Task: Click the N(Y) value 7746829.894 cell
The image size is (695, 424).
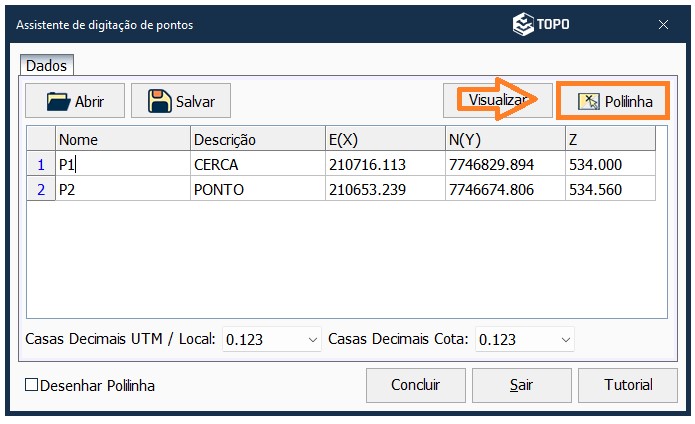Action: [505, 164]
